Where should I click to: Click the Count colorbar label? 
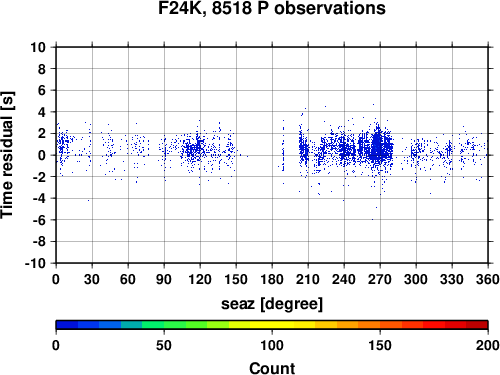point(272,368)
